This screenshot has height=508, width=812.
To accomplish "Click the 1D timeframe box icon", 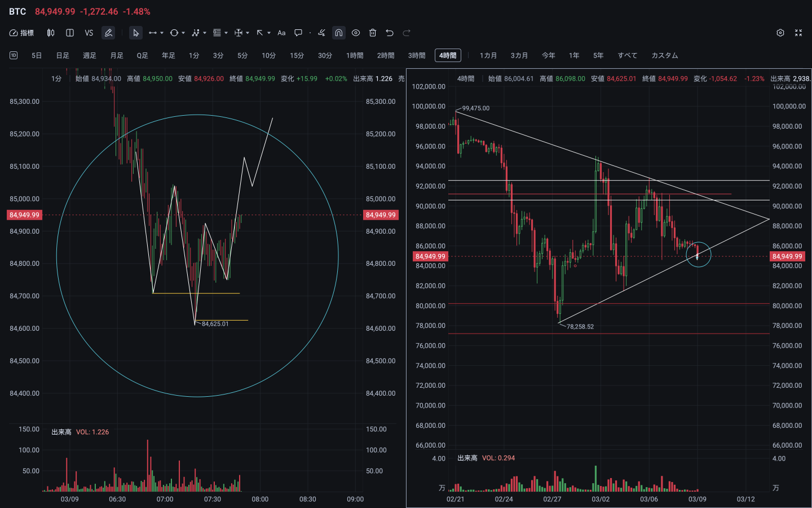I will click(x=14, y=55).
